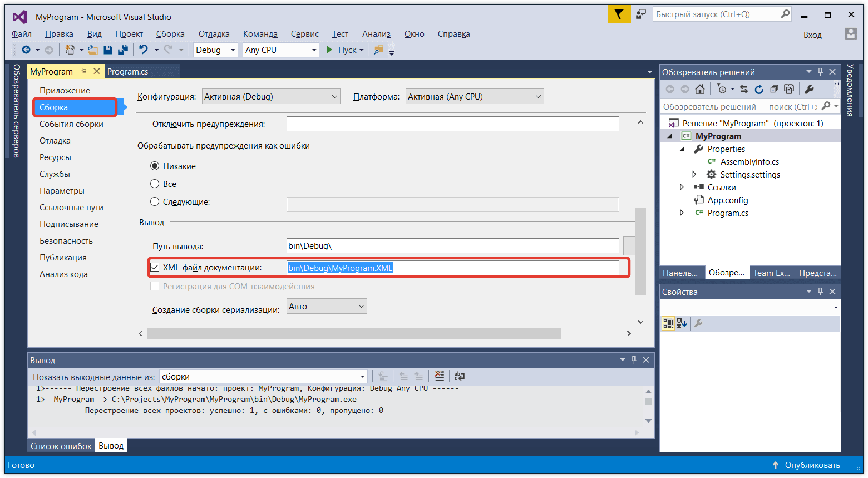Click the Output panel vertical scrollbar thumb
This screenshot has height=478, width=868.
pos(648,401)
